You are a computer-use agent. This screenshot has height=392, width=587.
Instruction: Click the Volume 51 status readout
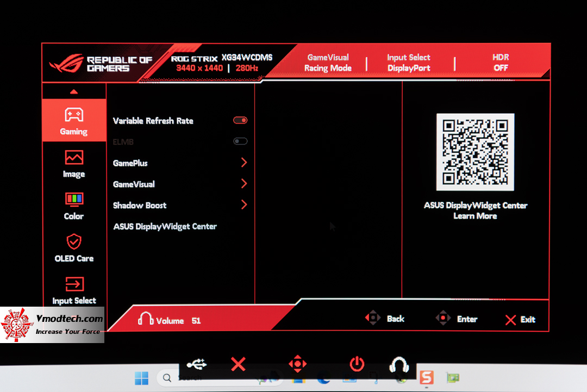179,321
